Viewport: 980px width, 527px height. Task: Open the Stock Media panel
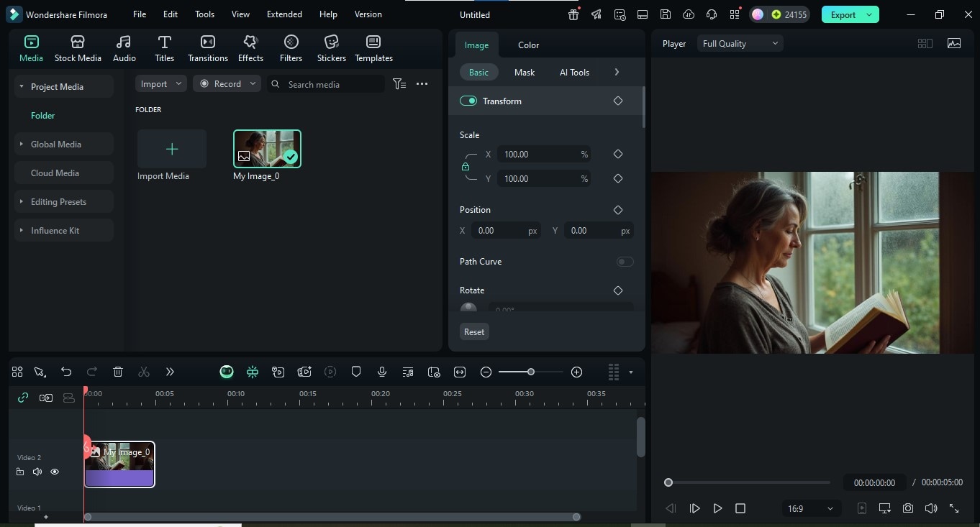pyautogui.click(x=78, y=48)
